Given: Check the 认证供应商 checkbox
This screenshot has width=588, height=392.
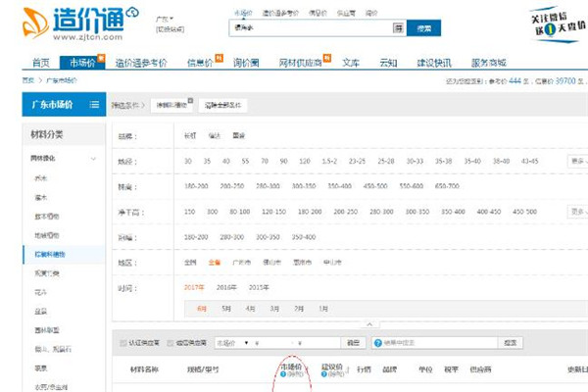Looking at the screenshot, I should click(x=122, y=343).
